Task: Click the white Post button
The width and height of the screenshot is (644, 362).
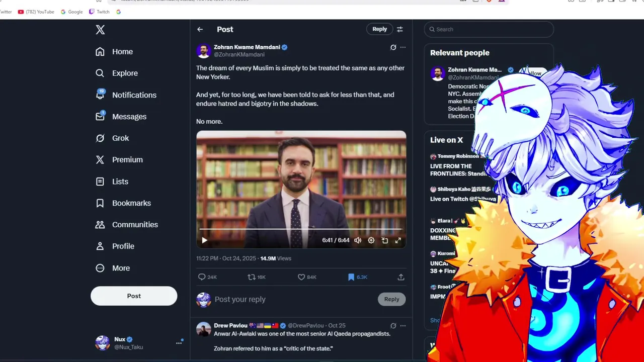Action: point(134,296)
